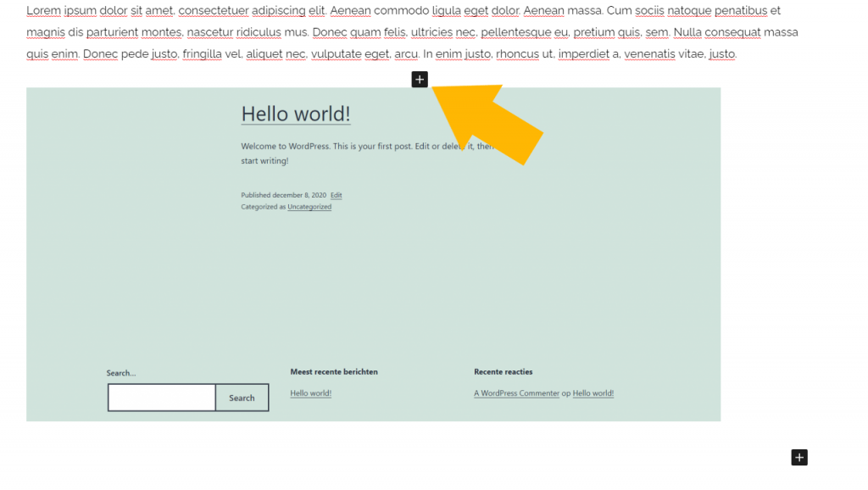Click the word "op" in Recente reacties
This screenshot has height=490, width=868.
(566, 393)
